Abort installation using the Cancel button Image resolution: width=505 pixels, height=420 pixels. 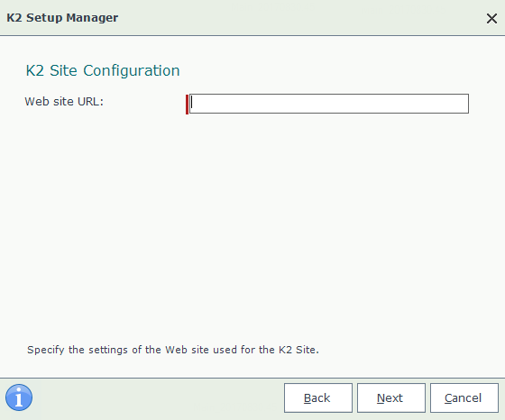pos(464,397)
